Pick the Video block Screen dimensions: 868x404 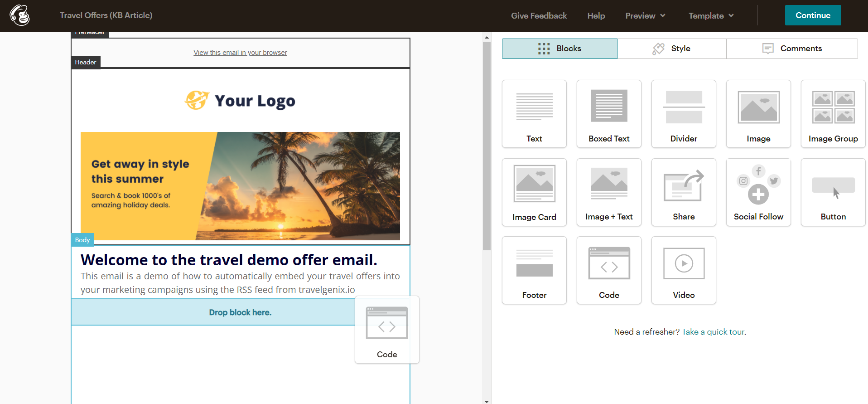684,270
